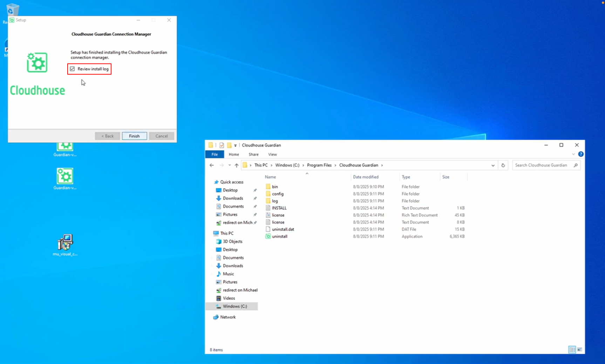Open 3D Objects in navigation pane
This screenshot has height=364, width=605.
click(x=232, y=241)
